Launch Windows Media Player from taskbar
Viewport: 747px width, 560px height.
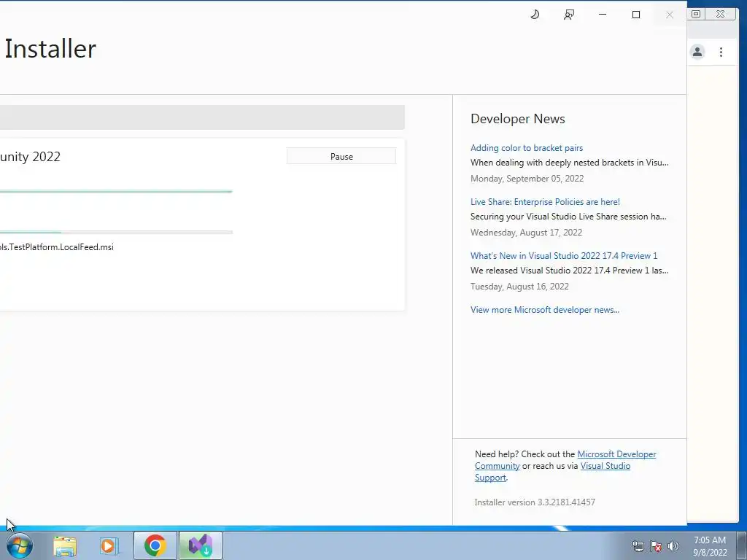tap(108, 545)
